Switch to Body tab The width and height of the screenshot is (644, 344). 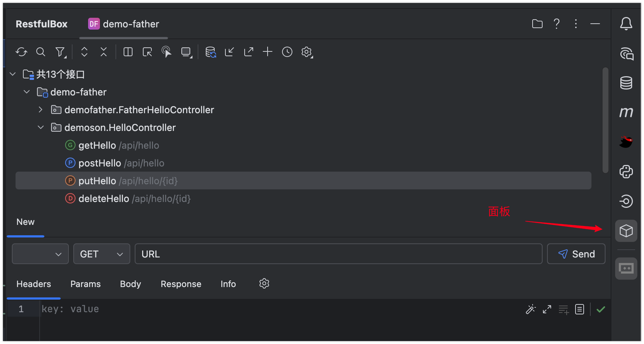click(x=131, y=284)
